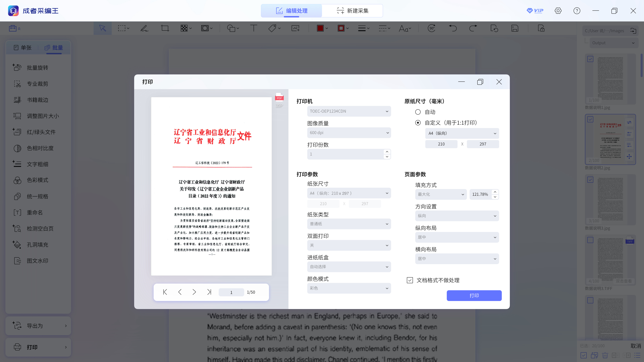Switch to 单张 single mode tab

coord(22,47)
